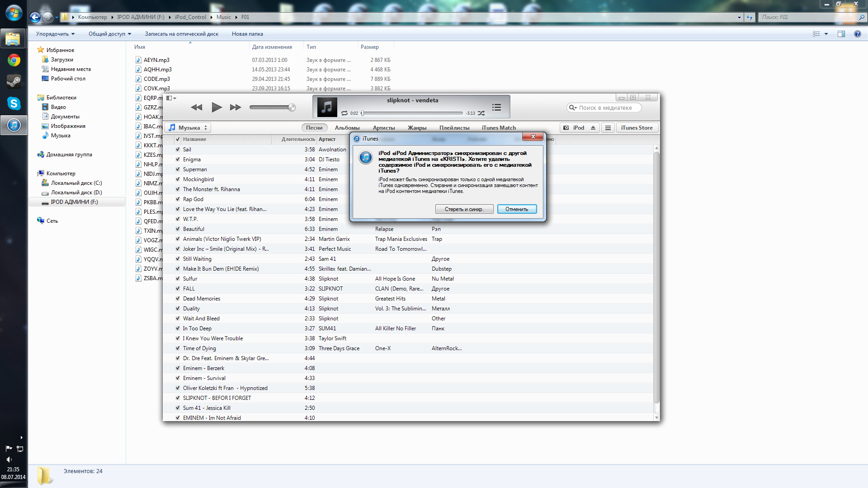Screen dimensions: 868x488
Task: Click the iTunes taskbar icon
Action: pos(14,125)
